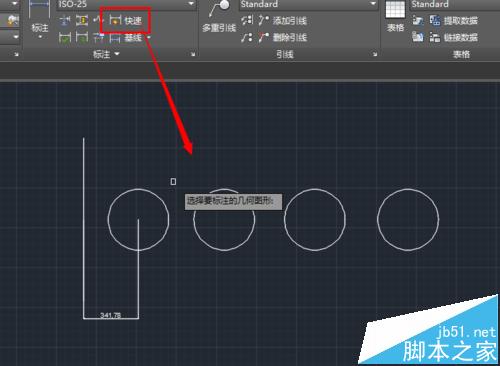Expand the 标注 panel title flyout arrow

tap(117, 53)
